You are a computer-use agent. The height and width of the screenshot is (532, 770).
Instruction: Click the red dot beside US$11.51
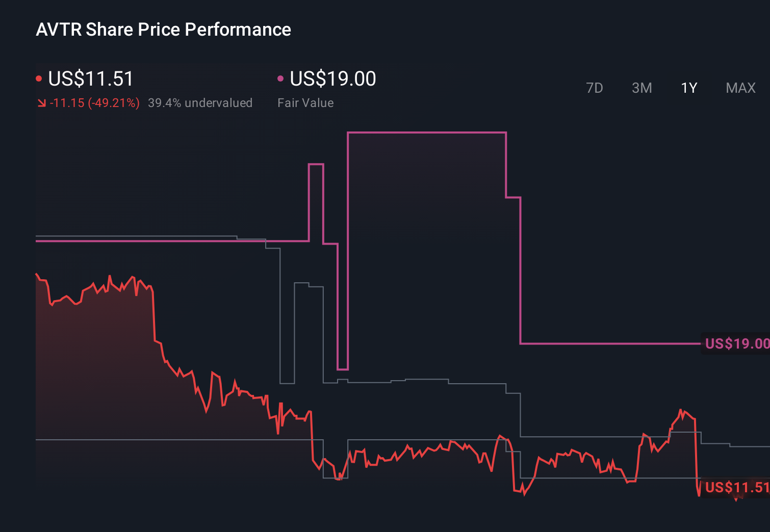39,78
